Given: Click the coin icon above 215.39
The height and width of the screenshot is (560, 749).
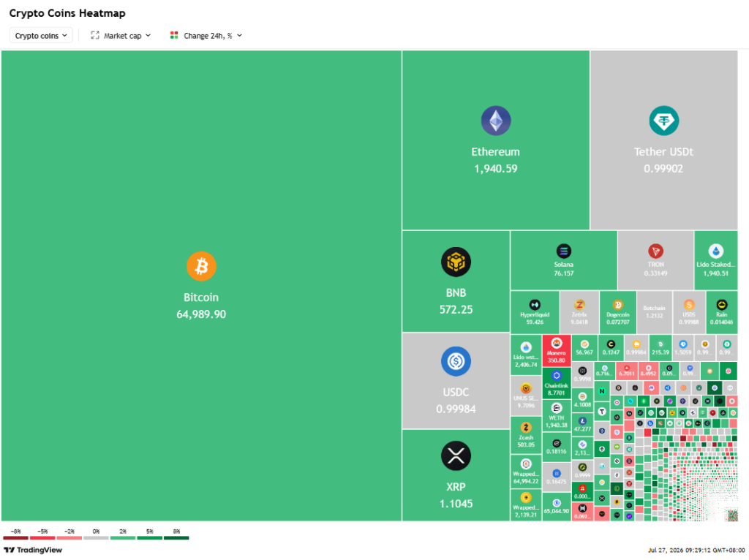Looking at the screenshot, I should pyautogui.click(x=660, y=344).
